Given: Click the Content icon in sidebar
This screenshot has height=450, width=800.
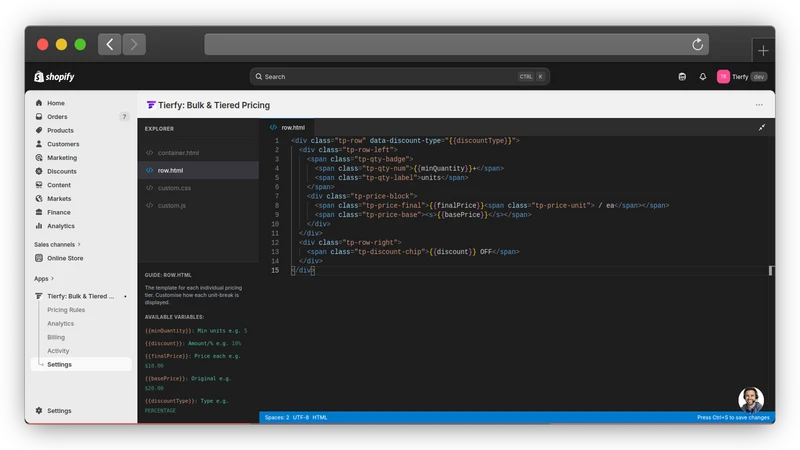Looking at the screenshot, I should pos(39,185).
